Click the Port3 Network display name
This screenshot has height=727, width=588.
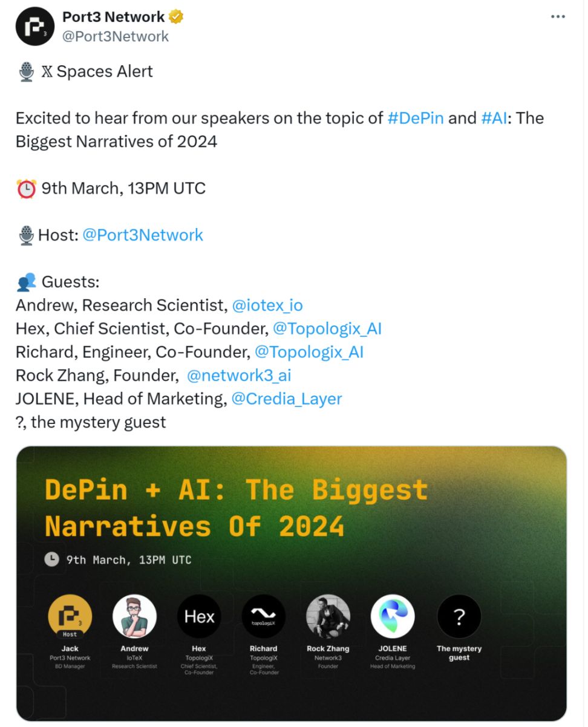pos(114,17)
